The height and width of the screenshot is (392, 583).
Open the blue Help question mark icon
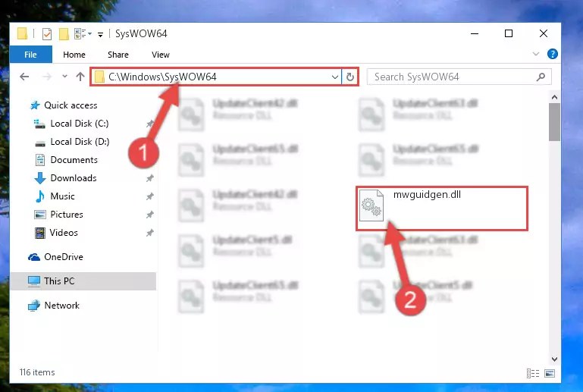click(x=553, y=54)
